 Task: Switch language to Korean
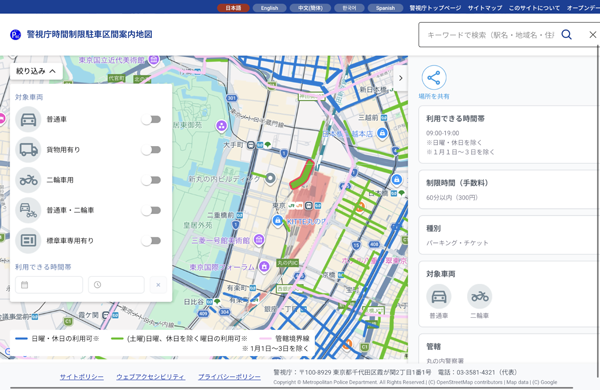click(x=349, y=8)
